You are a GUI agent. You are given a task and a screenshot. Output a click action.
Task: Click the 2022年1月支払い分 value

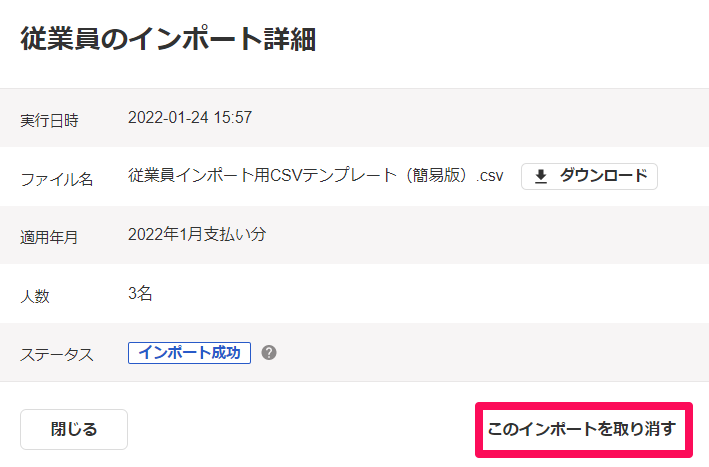tap(197, 234)
